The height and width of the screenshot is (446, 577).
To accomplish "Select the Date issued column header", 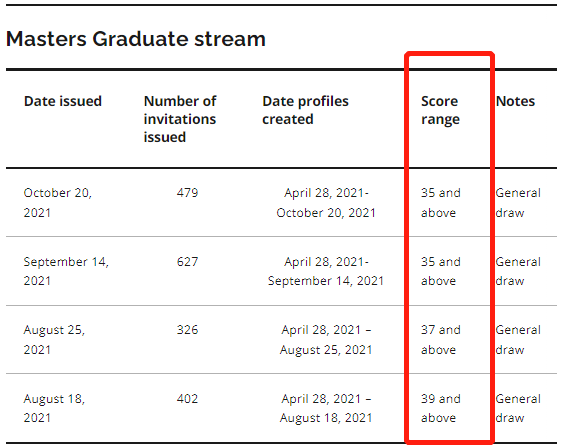I will tap(63, 101).
